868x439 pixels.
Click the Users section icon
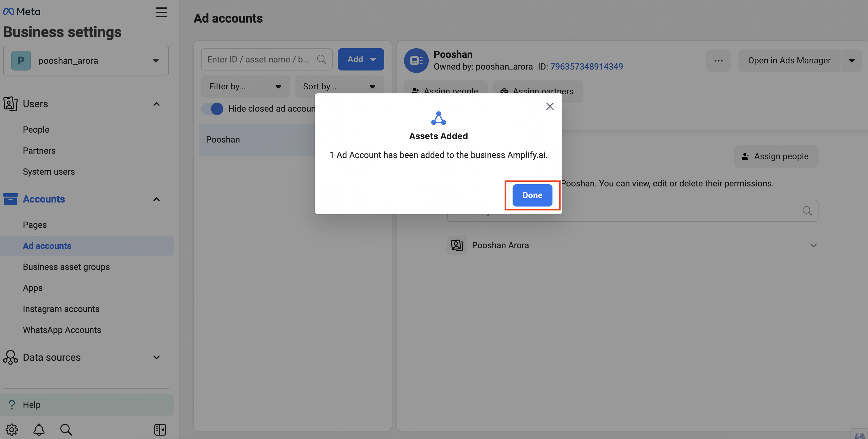pos(11,104)
